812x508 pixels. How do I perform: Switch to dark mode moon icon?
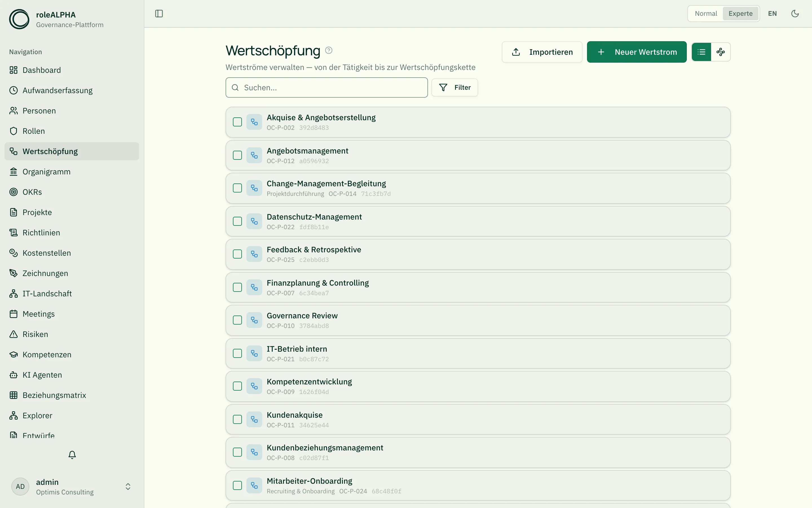795,14
